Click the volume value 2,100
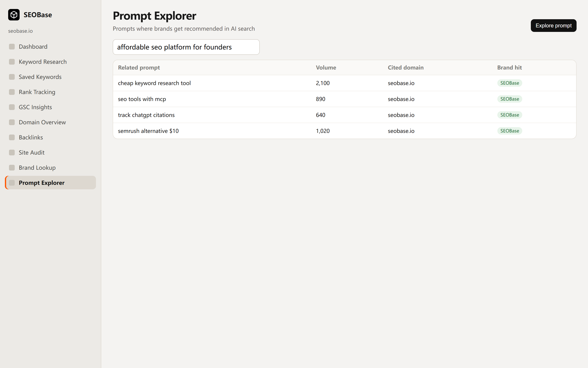This screenshot has height=368, width=588. coord(323,83)
